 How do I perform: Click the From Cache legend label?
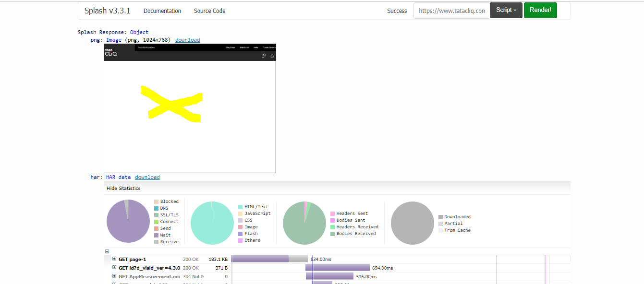(x=457, y=230)
